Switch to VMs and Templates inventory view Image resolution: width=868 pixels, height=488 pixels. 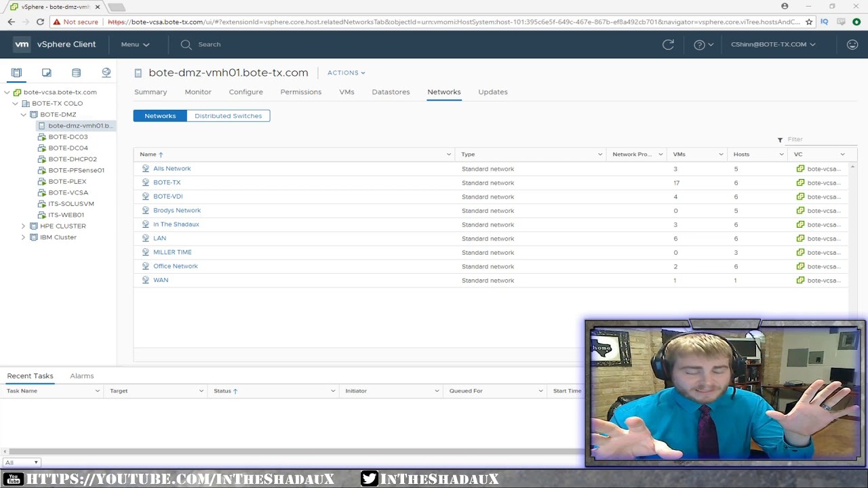pos(46,73)
